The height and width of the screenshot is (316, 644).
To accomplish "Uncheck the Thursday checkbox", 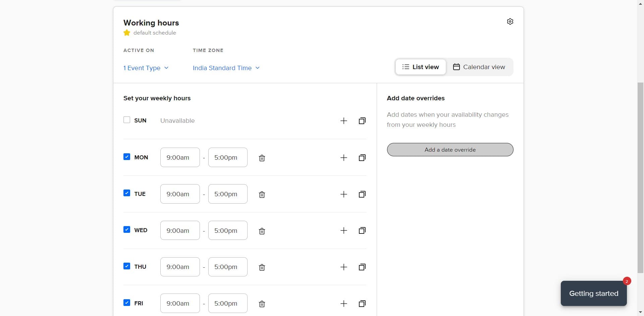I will pyautogui.click(x=127, y=266).
